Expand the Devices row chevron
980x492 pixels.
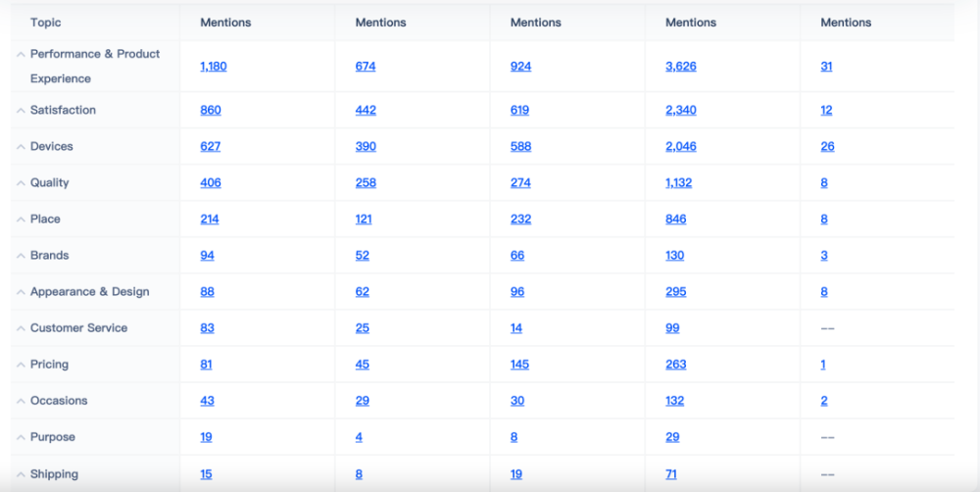(x=21, y=147)
